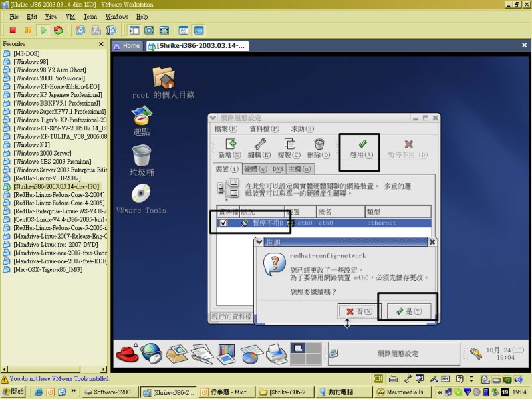Viewport: 532px width, 399px height.
Task: Toggle the sidebar panel view icon
Action: [134, 30]
